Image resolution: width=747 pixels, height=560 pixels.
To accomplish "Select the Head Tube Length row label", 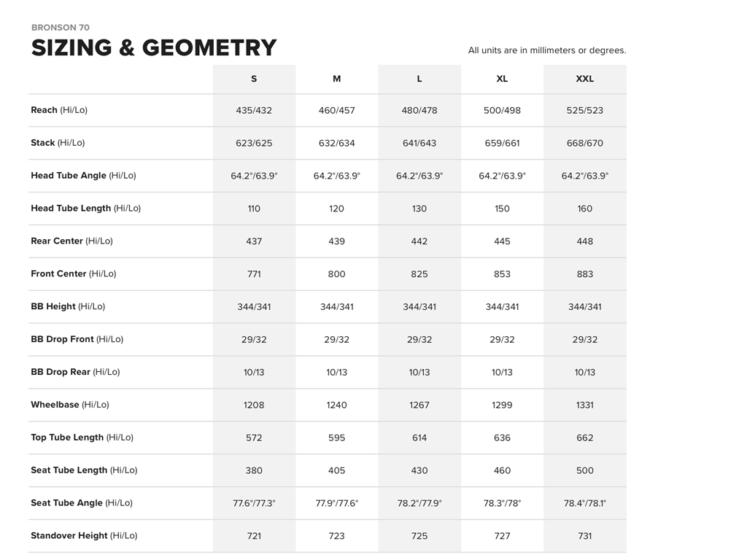I will [x=85, y=209].
